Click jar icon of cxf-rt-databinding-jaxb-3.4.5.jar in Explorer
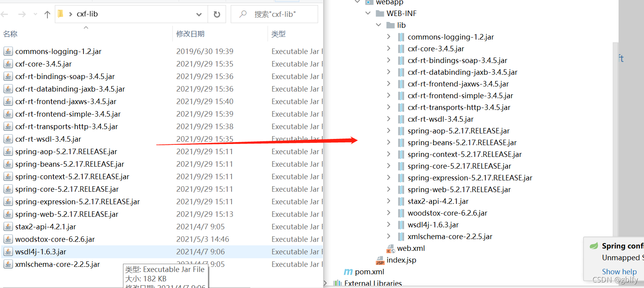Image resolution: width=644 pixels, height=288 pixels. click(x=8, y=89)
